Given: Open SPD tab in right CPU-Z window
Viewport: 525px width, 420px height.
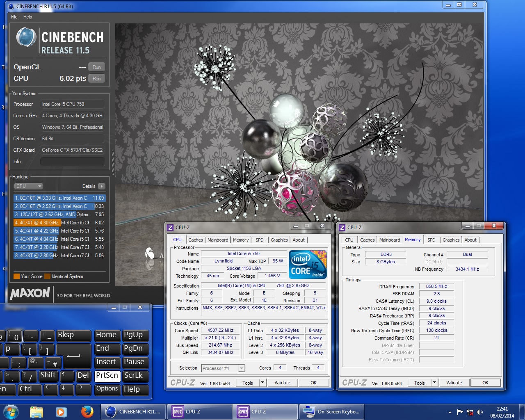Looking at the screenshot, I should tap(431, 240).
